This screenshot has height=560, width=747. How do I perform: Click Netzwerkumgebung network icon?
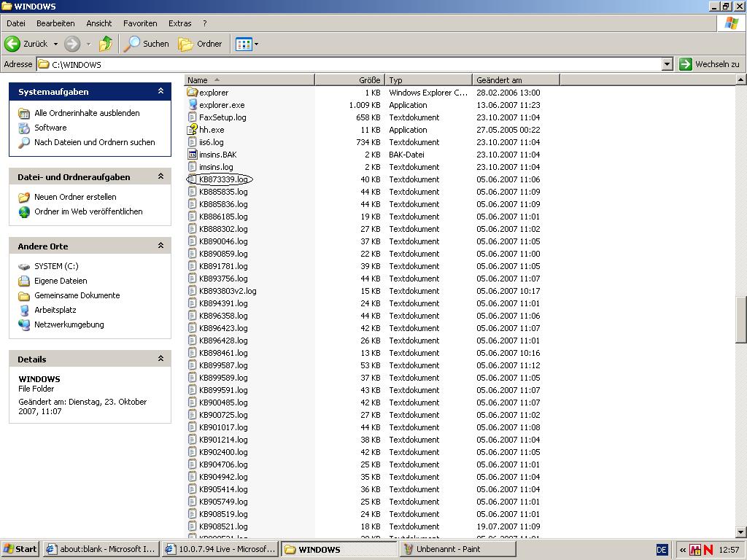(x=24, y=324)
